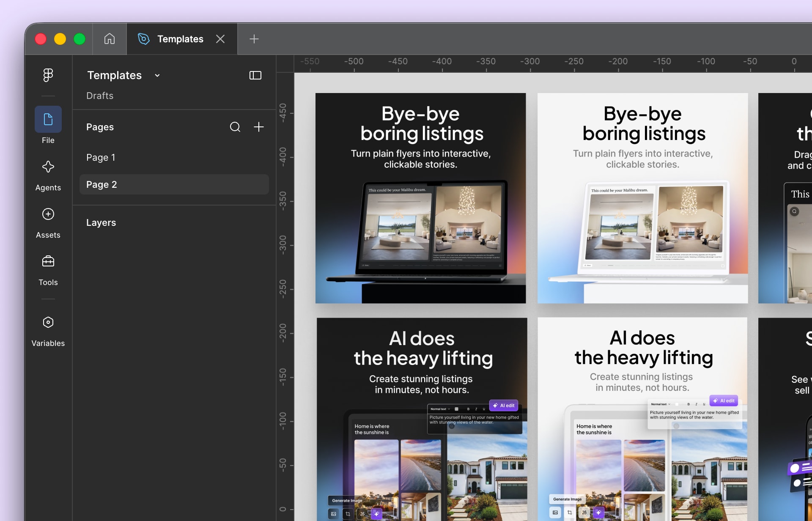Search the pages list
The width and height of the screenshot is (812, 521).
(235, 127)
